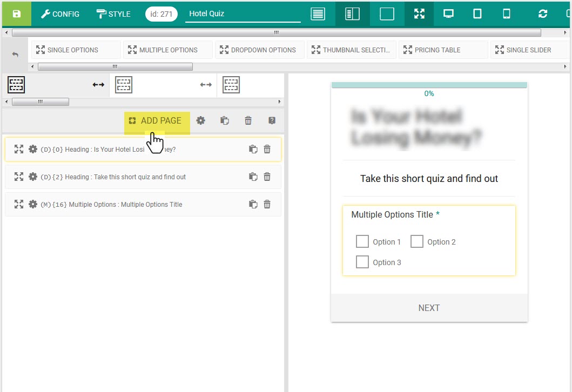Delete the Take this short quiz heading

click(267, 177)
